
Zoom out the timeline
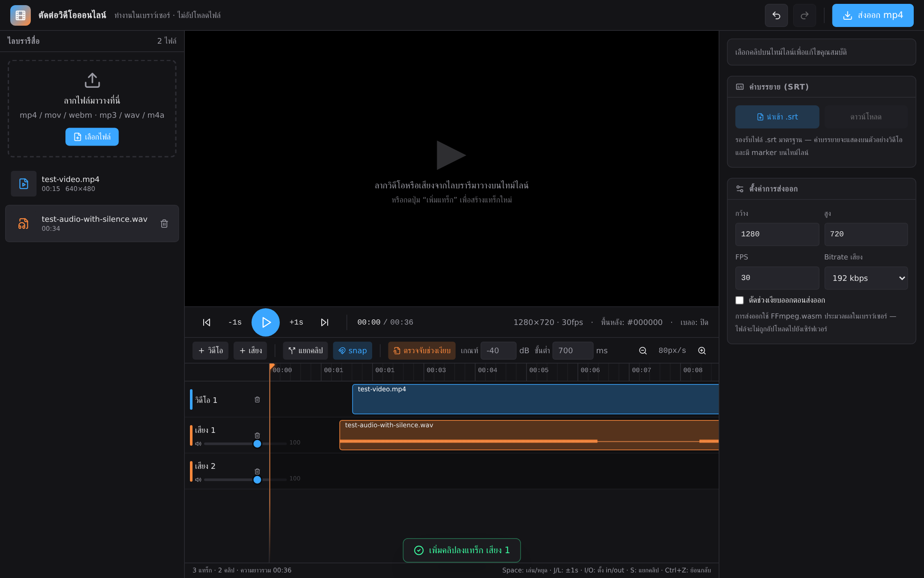(643, 351)
